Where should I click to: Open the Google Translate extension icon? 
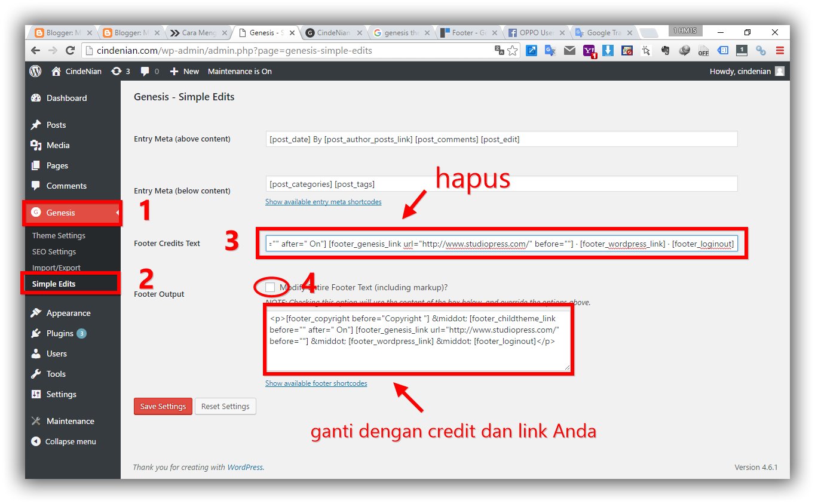(x=550, y=51)
